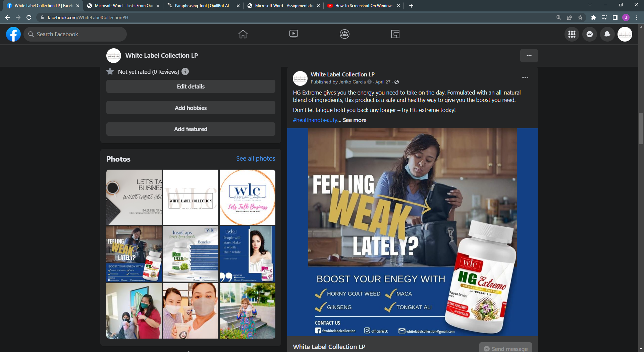Open the media control icon in Chrome toolbar

pyautogui.click(x=604, y=17)
